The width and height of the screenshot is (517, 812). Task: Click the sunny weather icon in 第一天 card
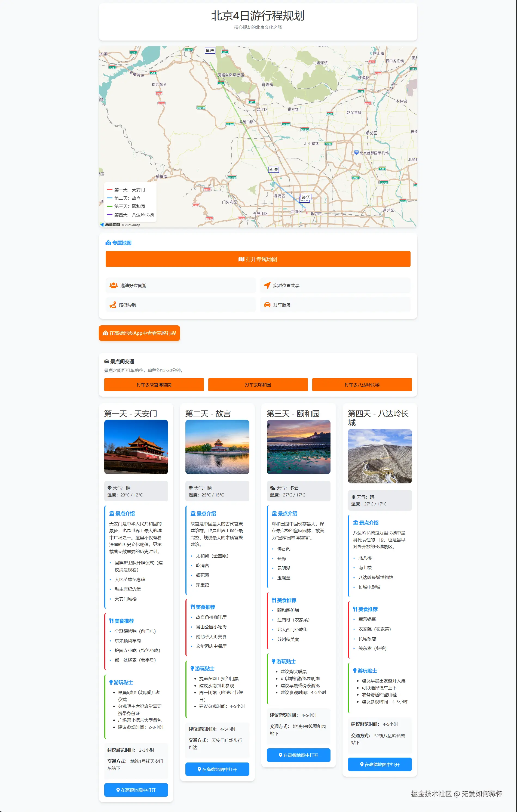pyautogui.click(x=109, y=487)
